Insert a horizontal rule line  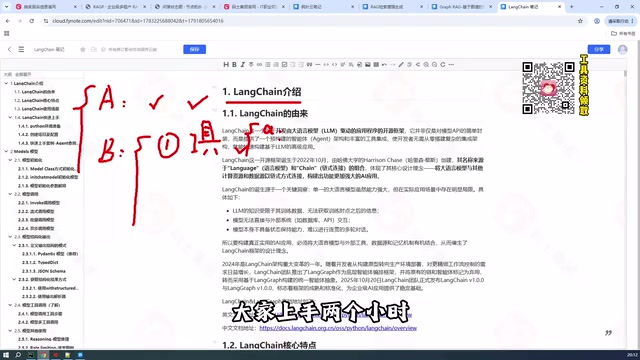[x=318, y=64]
